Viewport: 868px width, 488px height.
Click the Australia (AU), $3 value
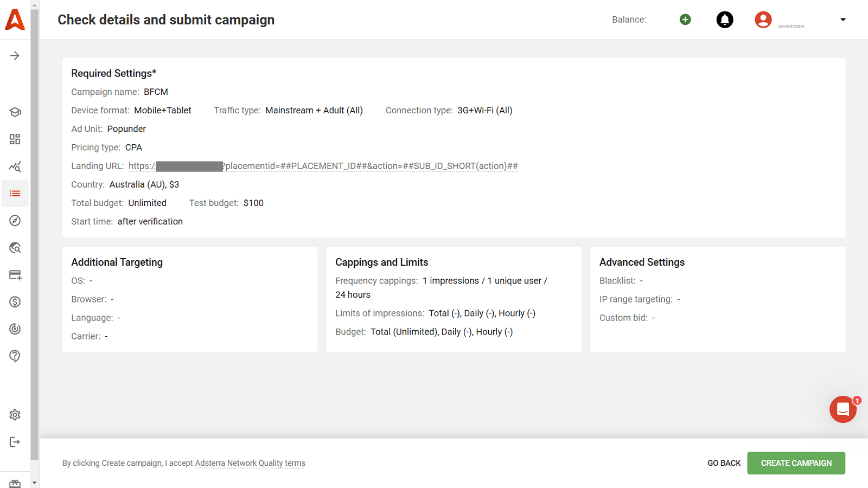[144, 184]
